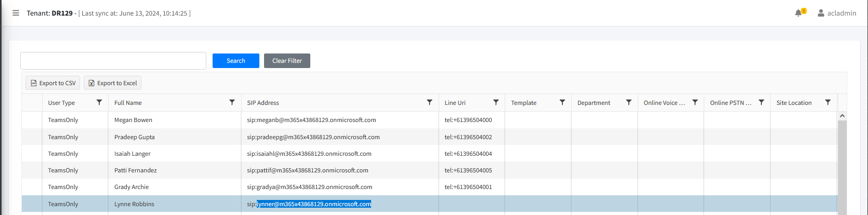Image resolution: width=868 pixels, height=215 pixels.
Task: Open the Full Name column filter
Action: click(x=232, y=102)
